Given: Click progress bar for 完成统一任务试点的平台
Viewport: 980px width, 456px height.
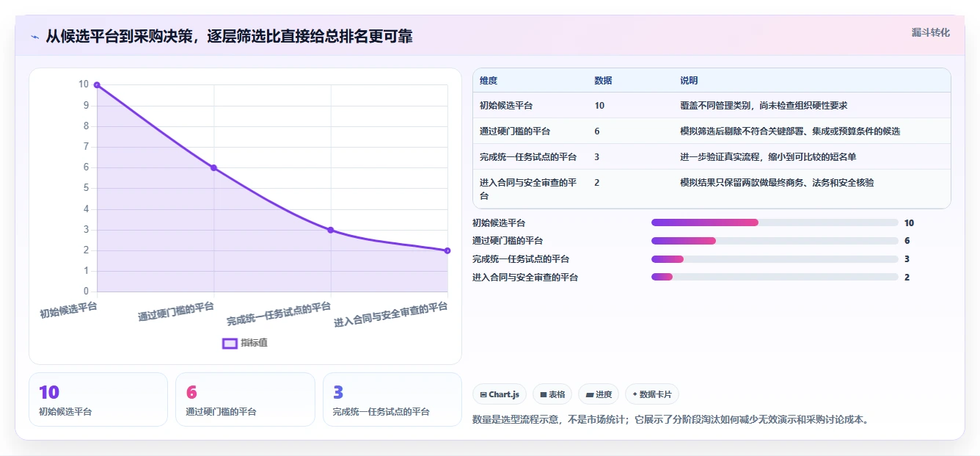Looking at the screenshot, I should [x=775, y=259].
